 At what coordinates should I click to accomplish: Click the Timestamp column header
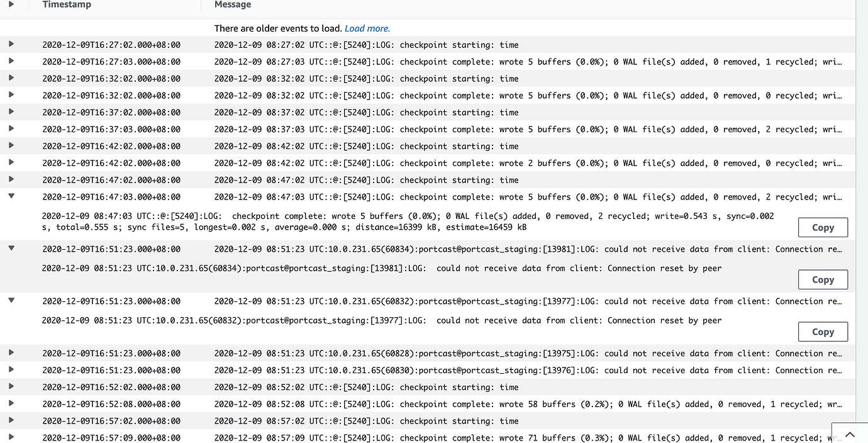(67, 4)
